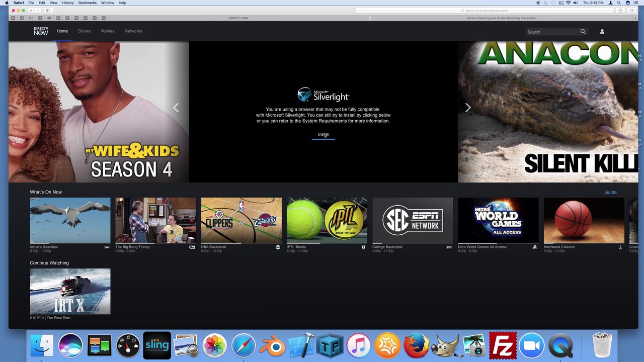
Task: Click channel logo beside College Basketball title
Action: (x=449, y=247)
